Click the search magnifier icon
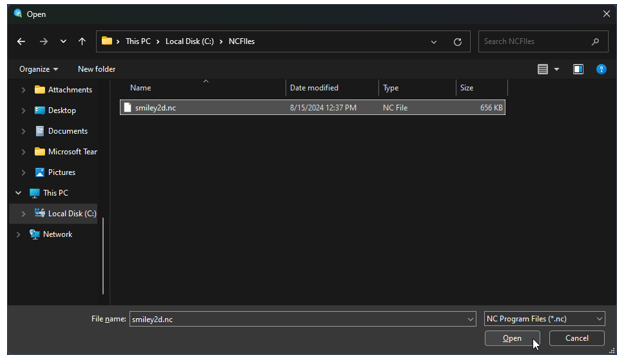This screenshot has width=624, height=360. 595,41
